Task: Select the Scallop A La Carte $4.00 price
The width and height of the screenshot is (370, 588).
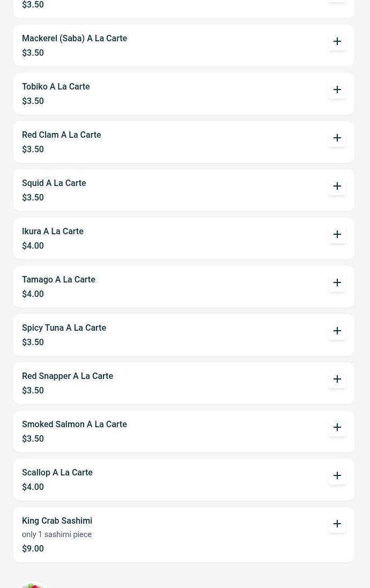Action: (x=33, y=487)
